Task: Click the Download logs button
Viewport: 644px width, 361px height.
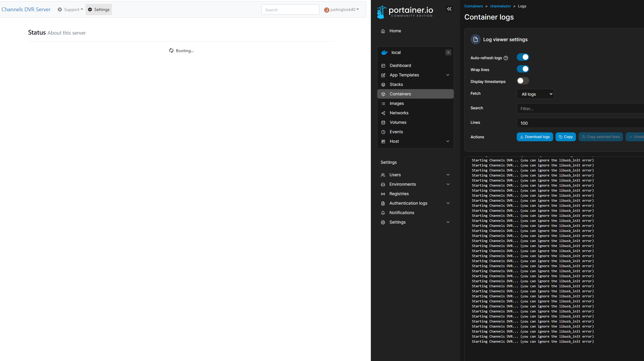Action: (534, 137)
